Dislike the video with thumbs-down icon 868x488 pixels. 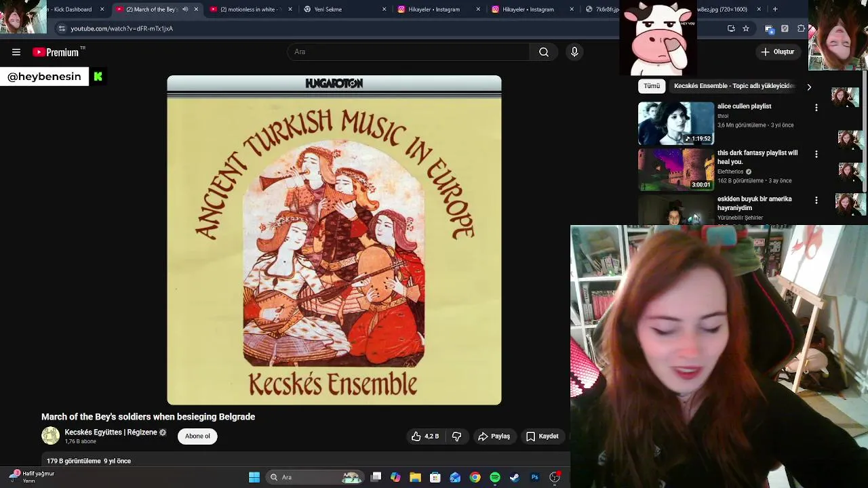coord(457,436)
